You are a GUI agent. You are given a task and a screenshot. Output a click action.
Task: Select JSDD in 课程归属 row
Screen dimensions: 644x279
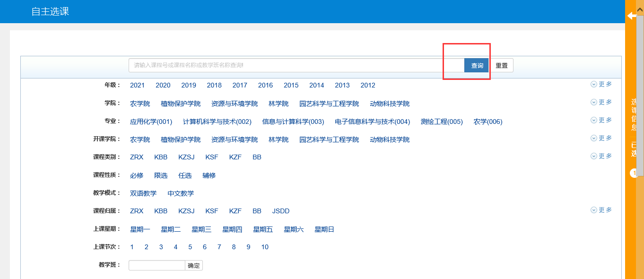click(x=281, y=211)
